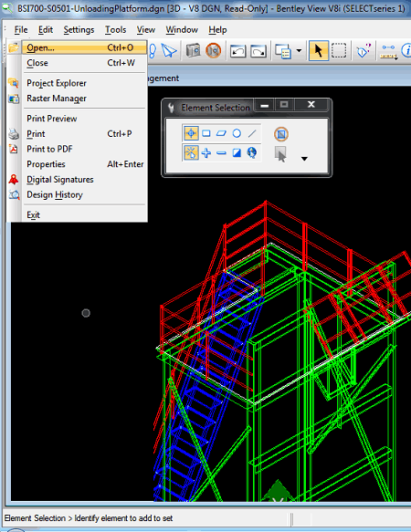Click the Select All globe icon
This screenshot has height=532, width=411.
coord(252,152)
